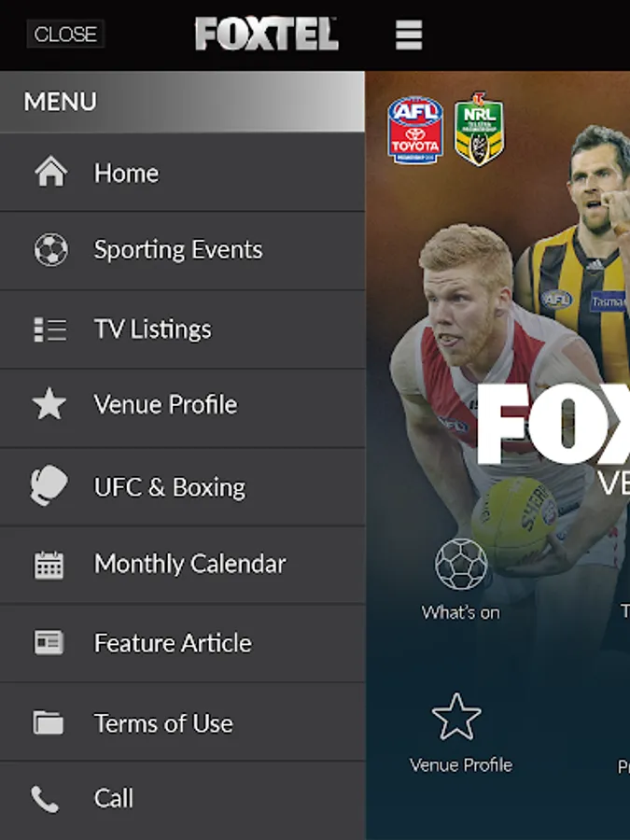The height and width of the screenshot is (840, 630).
Task: Click the calendar icon beside Monthly Calendar
Action: tap(49, 565)
